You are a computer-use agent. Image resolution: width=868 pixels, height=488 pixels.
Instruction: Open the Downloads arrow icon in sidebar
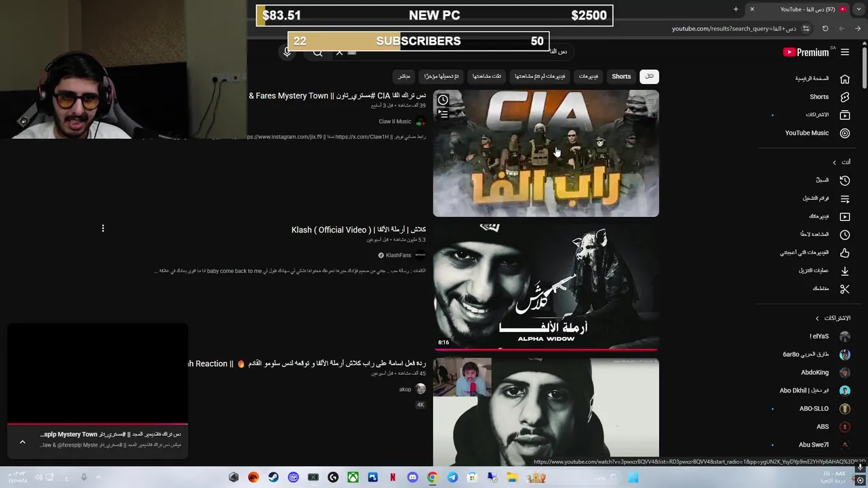tap(845, 270)
